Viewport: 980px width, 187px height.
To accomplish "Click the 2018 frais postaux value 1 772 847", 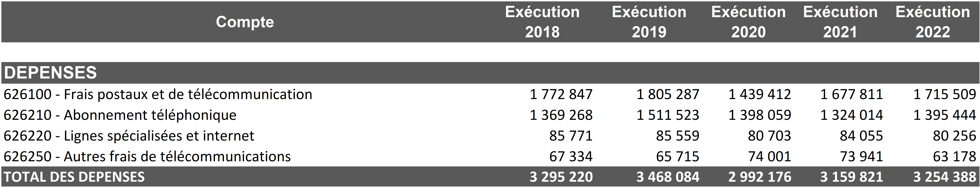I will (561, 94).
